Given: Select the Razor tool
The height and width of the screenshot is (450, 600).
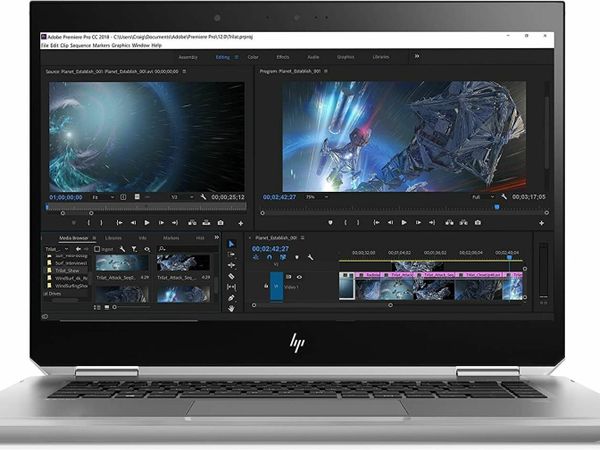Looking at the screenshot, I should [x=231, y=276].
